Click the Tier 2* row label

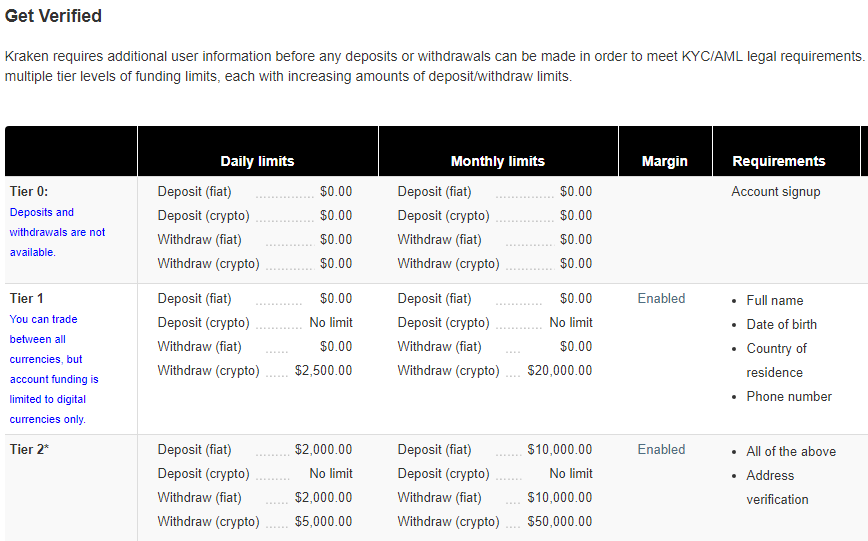pos(29,450)
